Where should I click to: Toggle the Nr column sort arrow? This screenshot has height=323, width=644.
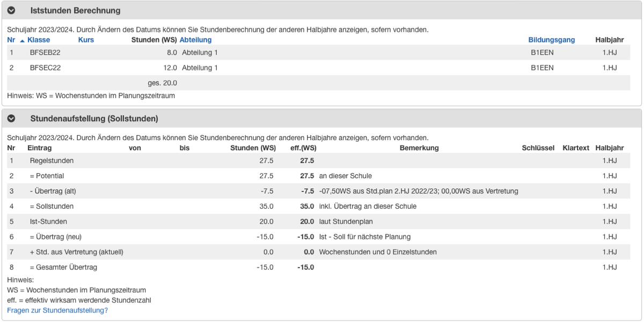[22, 40]
